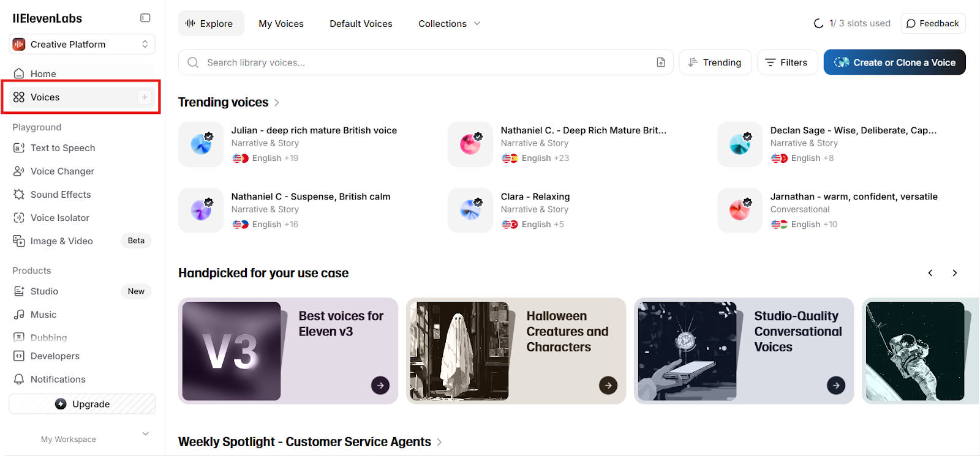Screen dimensions: 980x456
Task: Click English +16 languages label
Action: pyautogui.click(x=265, y=224)
